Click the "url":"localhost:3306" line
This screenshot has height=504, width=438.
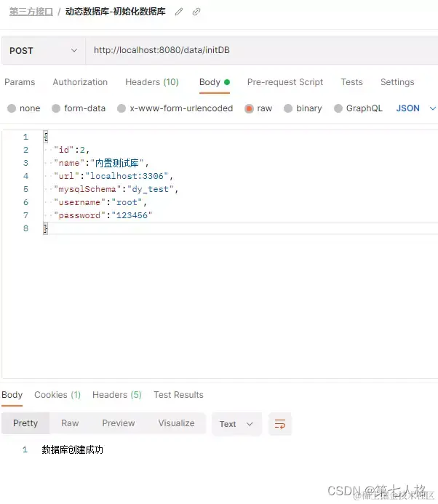coord(114,176)
